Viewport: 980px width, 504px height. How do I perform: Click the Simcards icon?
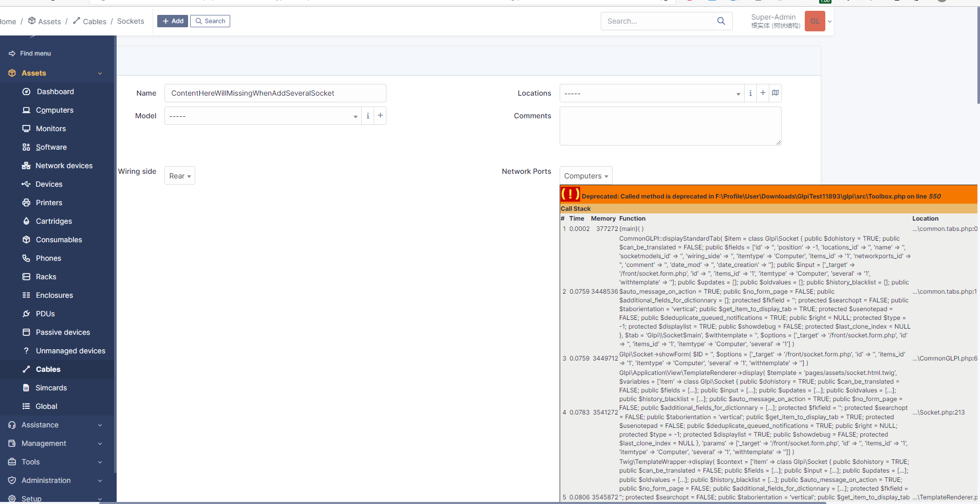point(26,388)
